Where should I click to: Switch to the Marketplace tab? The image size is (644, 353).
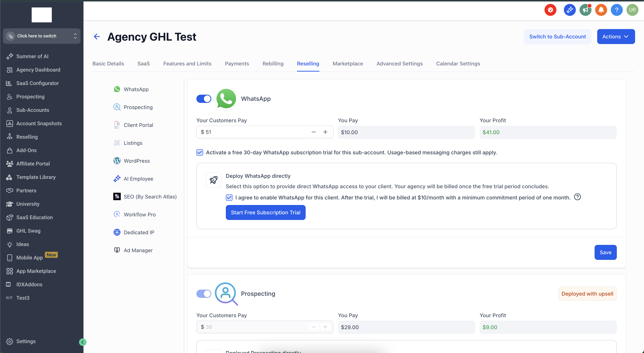click(348, 64)
